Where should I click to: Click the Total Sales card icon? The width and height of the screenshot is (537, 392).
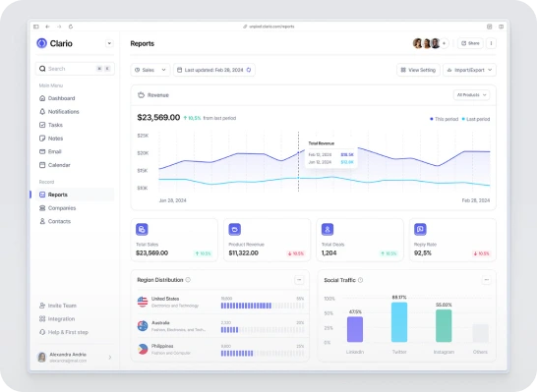142,229
